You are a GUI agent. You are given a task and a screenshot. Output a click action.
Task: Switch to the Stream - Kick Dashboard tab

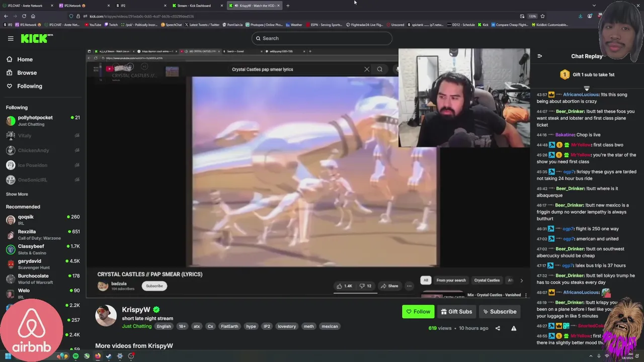[198, 6]
